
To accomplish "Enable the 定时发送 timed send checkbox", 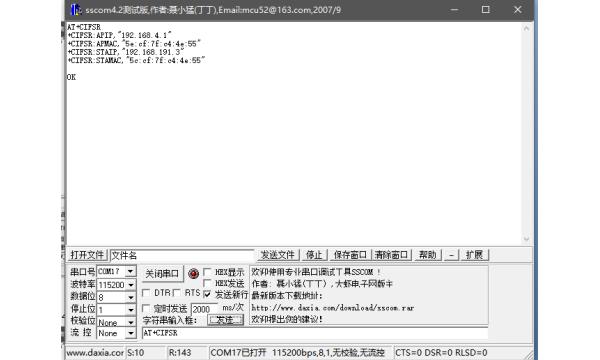I will [146, 308].
